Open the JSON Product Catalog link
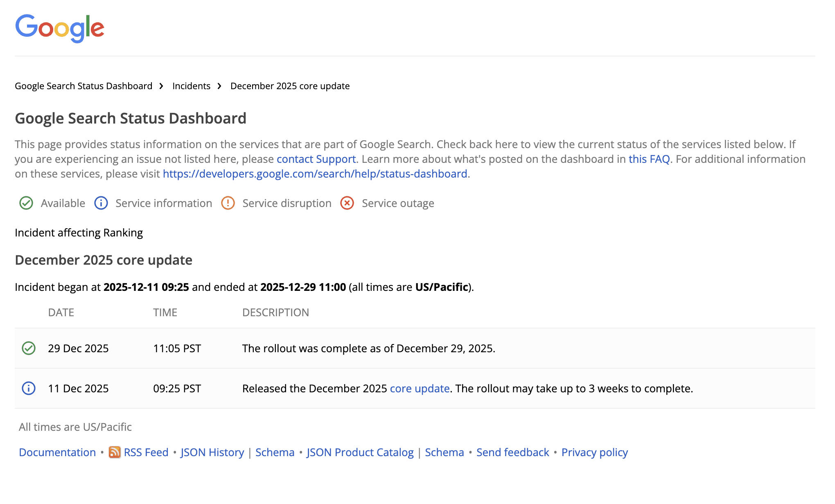The image size is (835, 504). (x=360, y=452)
